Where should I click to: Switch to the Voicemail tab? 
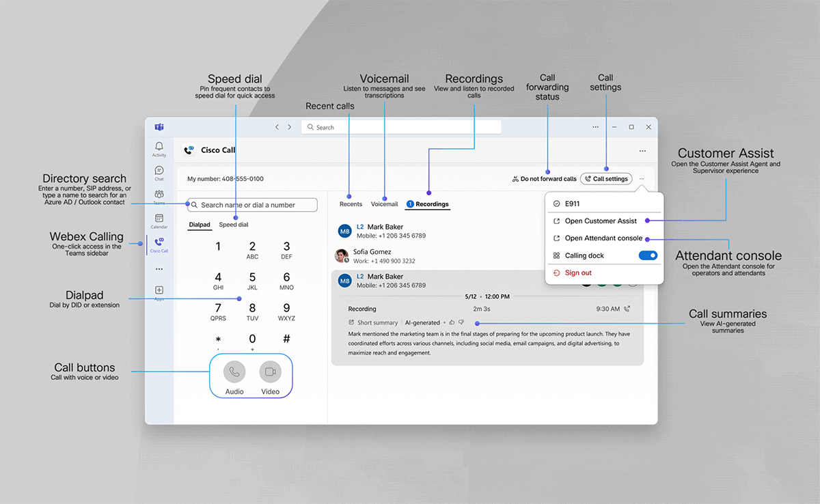(x=384, y=204)
